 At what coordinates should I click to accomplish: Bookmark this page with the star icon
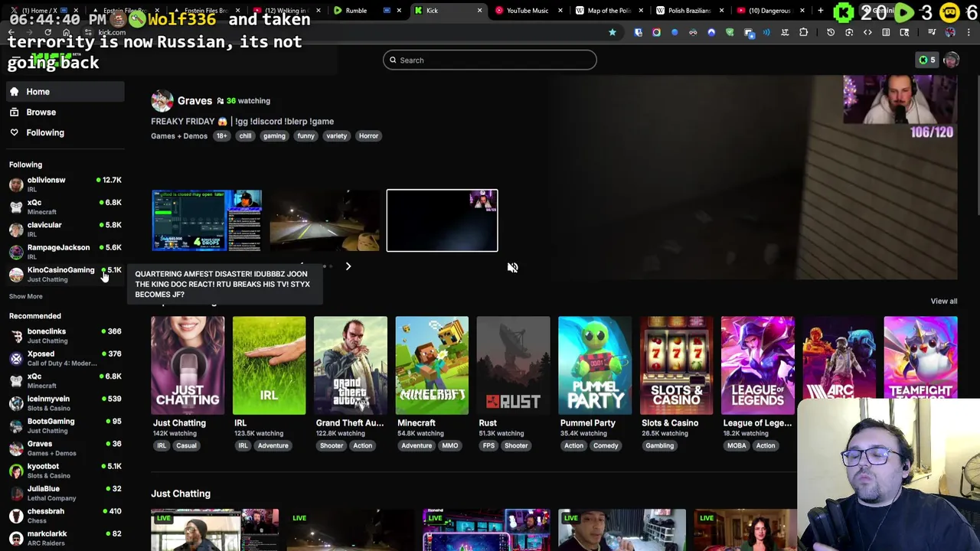pos(612,32)
